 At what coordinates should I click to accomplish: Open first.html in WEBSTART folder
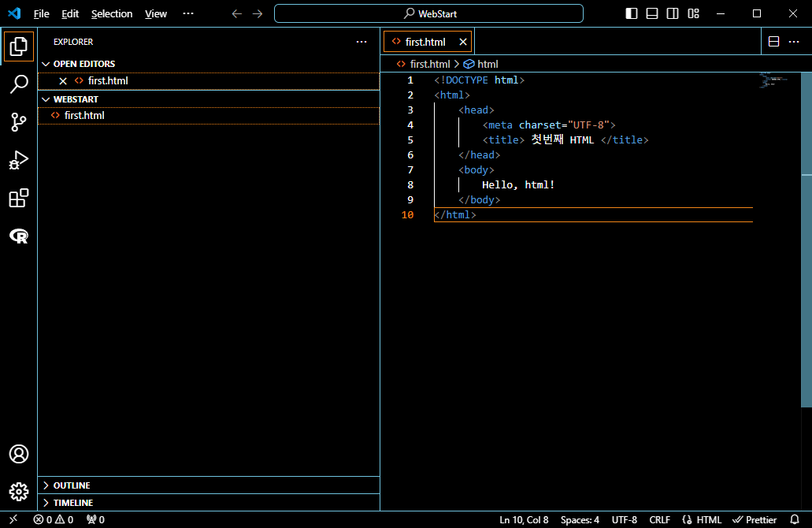click(209, 116)
